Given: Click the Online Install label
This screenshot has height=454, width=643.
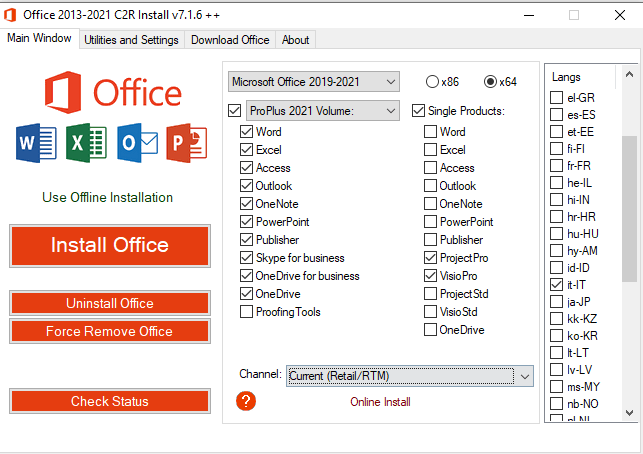Looking at the screenshot, I should point(380,402).
